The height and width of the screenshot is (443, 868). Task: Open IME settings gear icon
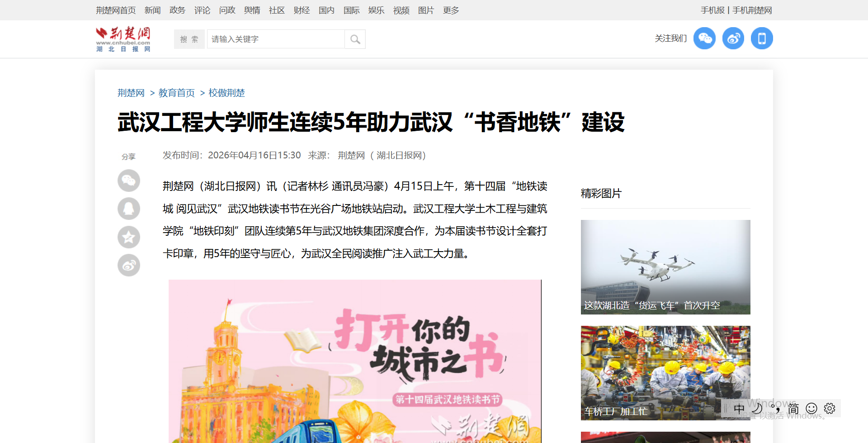(x=830, y=409)
